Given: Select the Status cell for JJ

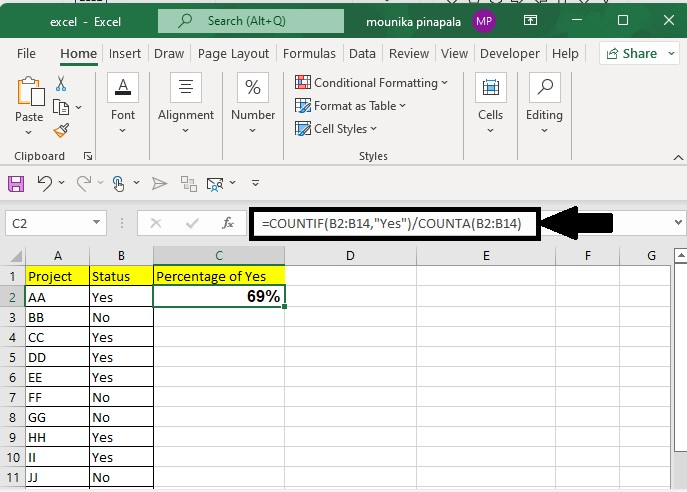Looking at the screenshot, I should point(121,478).
